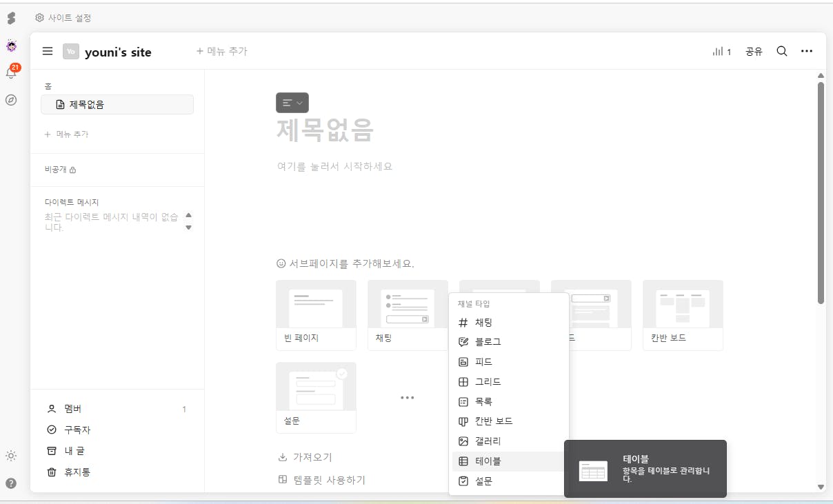
Task: Open 사이트 설정 settings
Action: pos(63,18)
